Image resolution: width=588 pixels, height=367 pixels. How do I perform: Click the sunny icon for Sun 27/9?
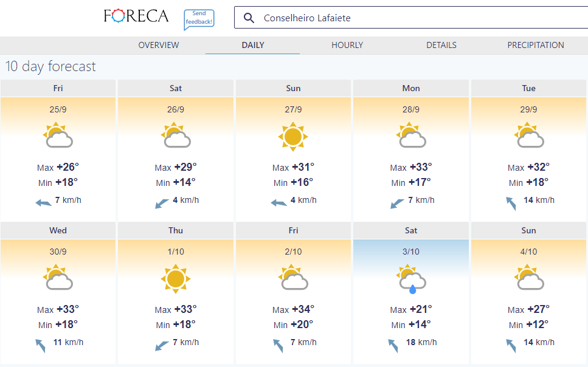(x=293, y=136)
